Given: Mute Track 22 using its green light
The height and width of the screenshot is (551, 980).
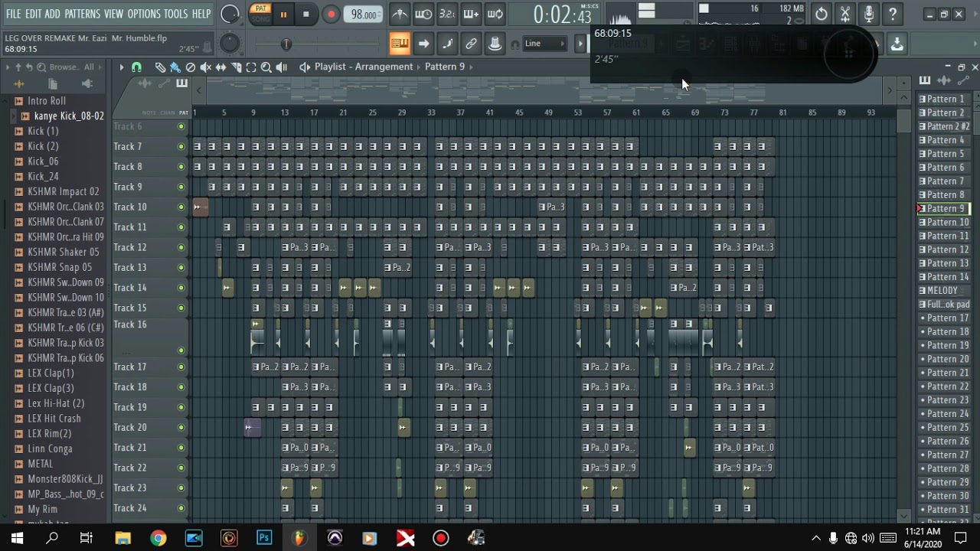Looking at the screenshot, I should pyautogui.click(x=181, y=468).
